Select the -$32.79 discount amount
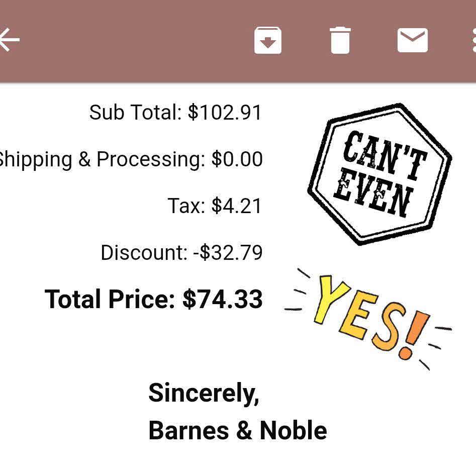476x476 pixels. point(228,252)
